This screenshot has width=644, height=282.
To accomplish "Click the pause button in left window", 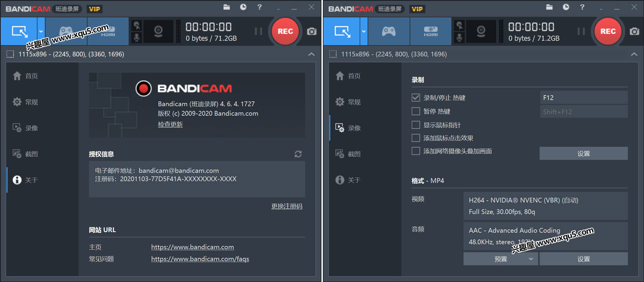I will tap(258, 31).
